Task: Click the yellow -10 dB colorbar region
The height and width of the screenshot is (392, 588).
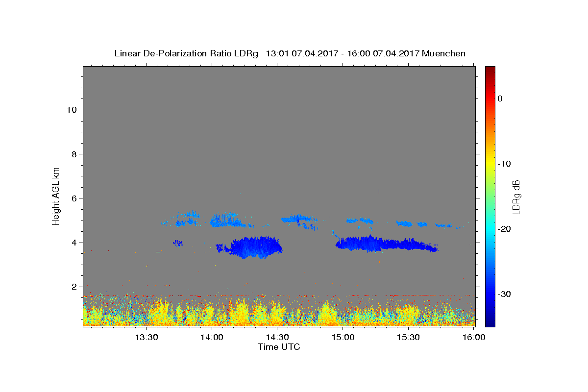Action: click(x=490, y=164)
